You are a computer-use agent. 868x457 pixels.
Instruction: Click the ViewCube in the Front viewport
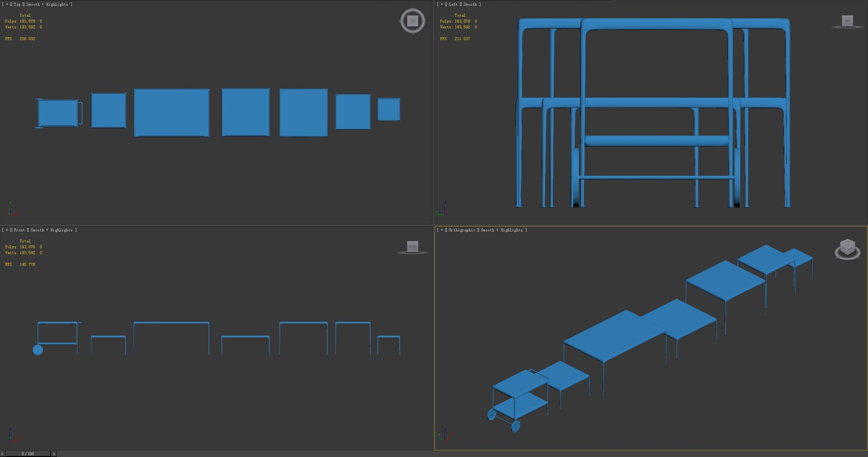(x=412, y=248)
